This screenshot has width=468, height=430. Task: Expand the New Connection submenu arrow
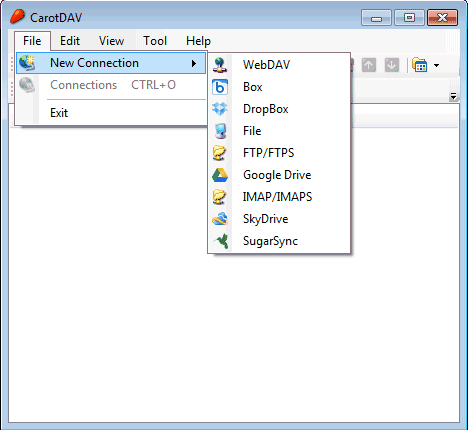tap(194, 63)
